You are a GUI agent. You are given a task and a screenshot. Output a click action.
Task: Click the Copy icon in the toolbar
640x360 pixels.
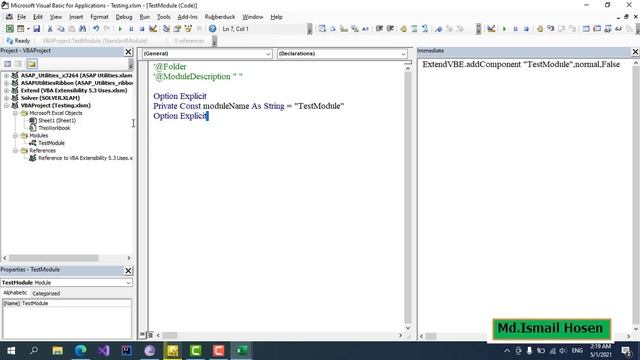[61, 29]
